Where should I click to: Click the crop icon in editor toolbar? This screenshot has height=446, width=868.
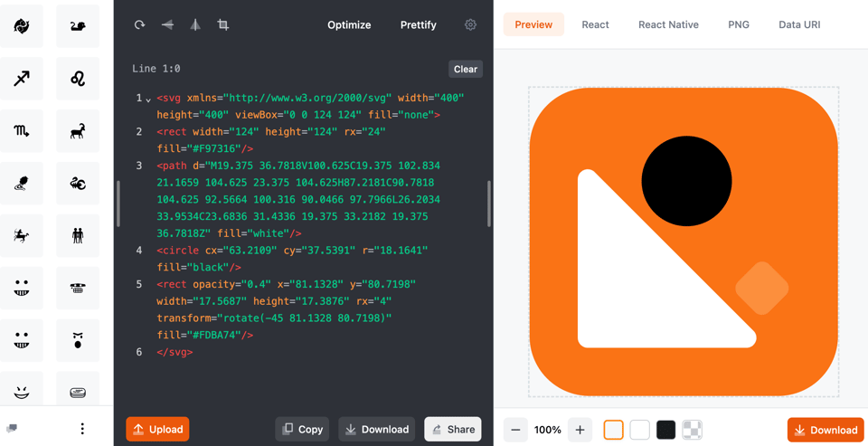(x=222, y=25)
